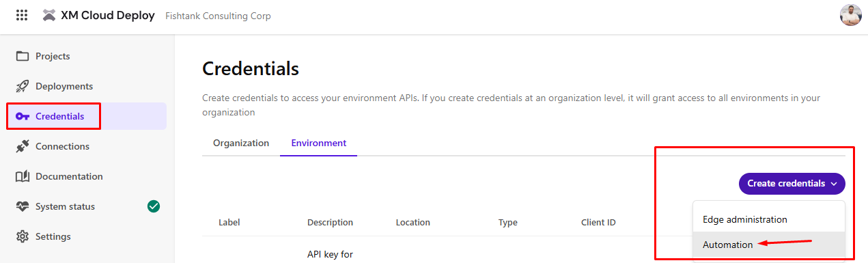The width and height of the screenshot is (868, 263).
Task: Open Connections in the sidebar
Action: (x=86, y=146)
